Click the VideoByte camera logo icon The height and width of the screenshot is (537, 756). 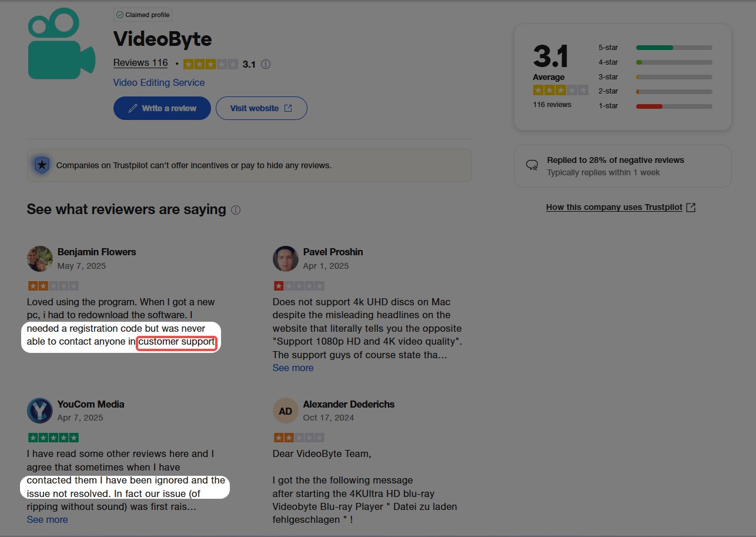[x=61, y=43]
